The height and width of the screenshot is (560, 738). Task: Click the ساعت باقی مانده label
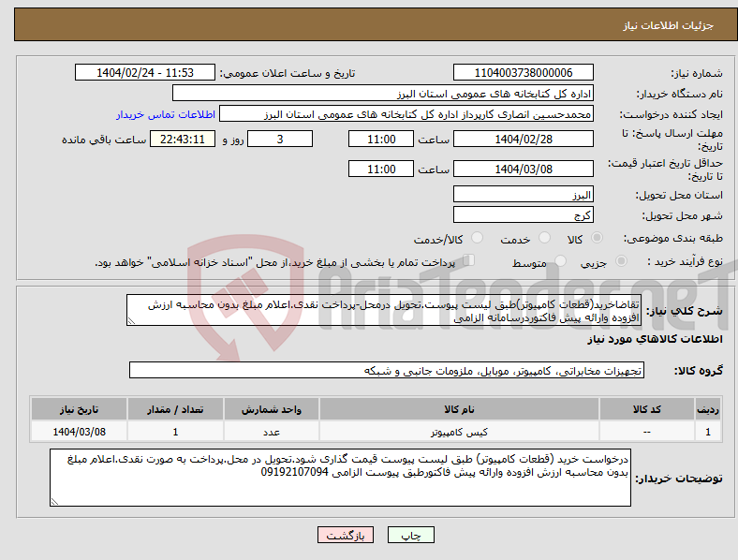click(104, 140)
